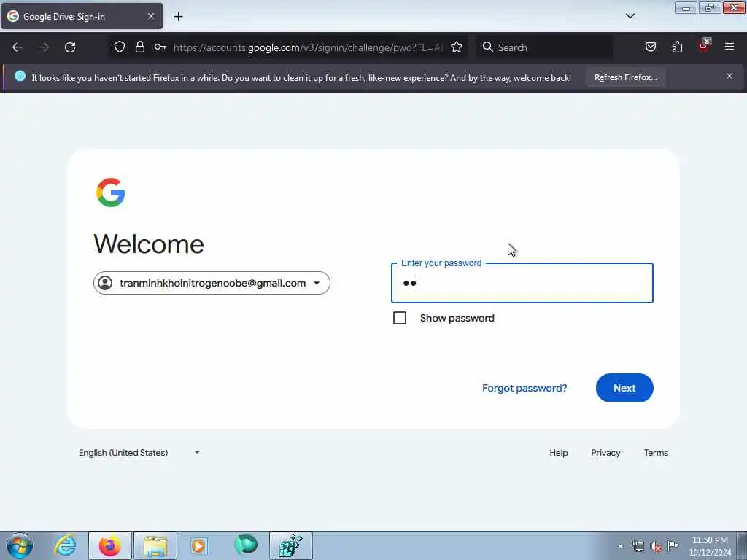Click the Next button
Screen dimensions: 747x560
pos(624,388)
